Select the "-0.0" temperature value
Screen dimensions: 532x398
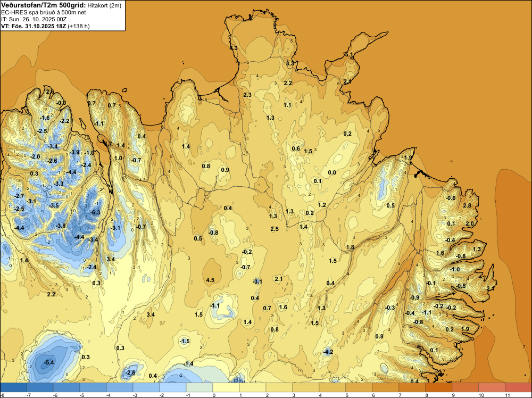coord(61,103)
